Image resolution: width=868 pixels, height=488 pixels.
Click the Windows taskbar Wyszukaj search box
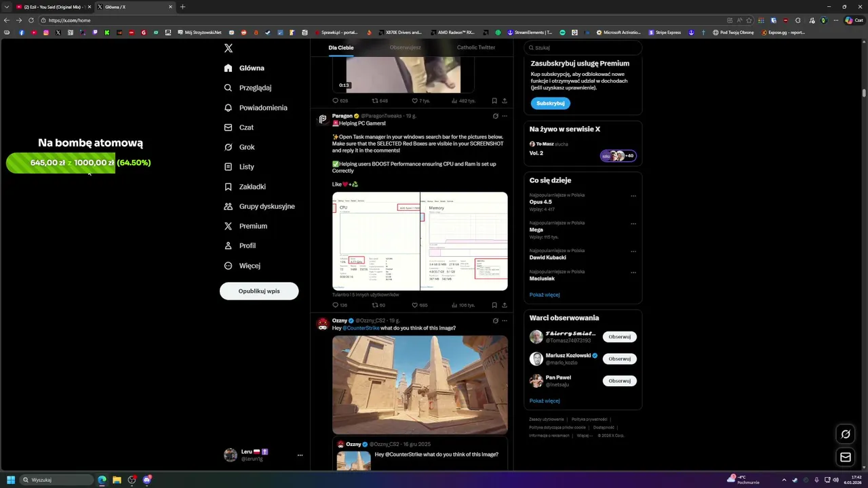[x=57, y=480]
